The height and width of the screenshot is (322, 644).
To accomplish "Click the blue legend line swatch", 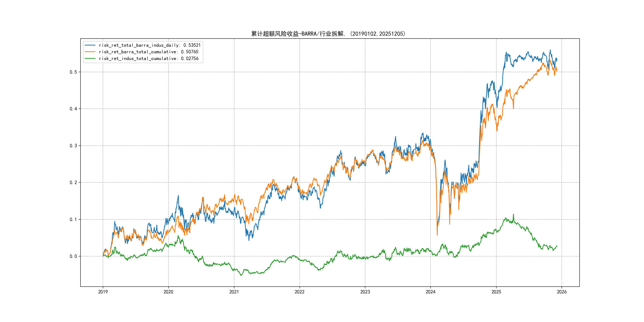I will [x=90, y=45].
